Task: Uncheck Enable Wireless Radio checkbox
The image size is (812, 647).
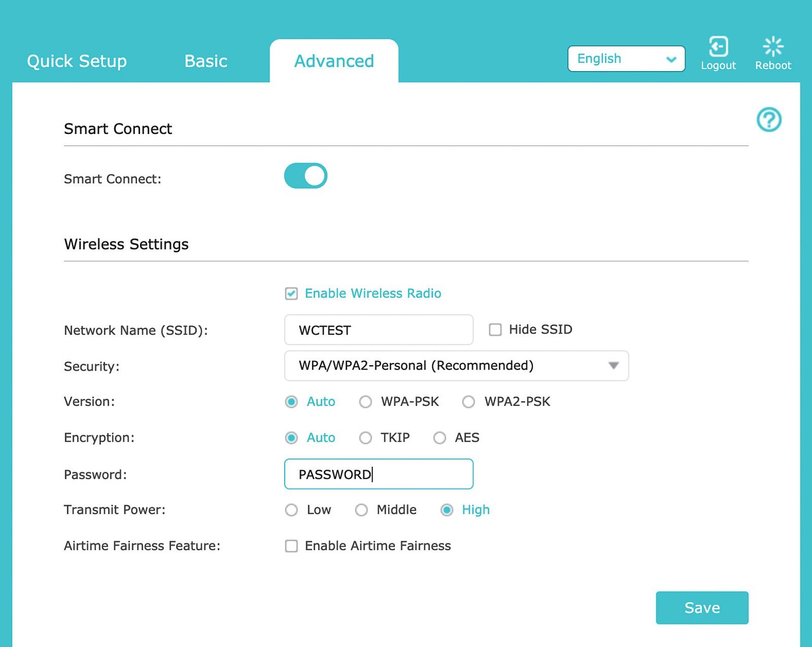Action: 291,294
